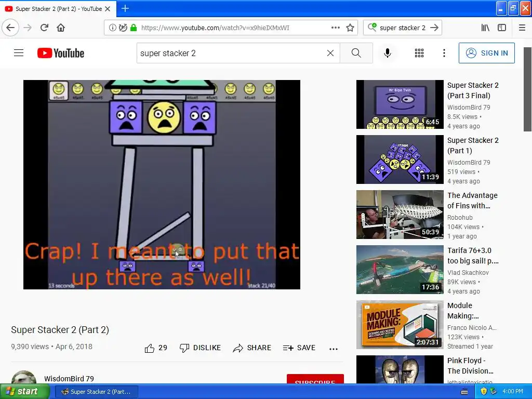
Task: Click Super Stacker 2 taskbar window button
Action: pos(96,392)
